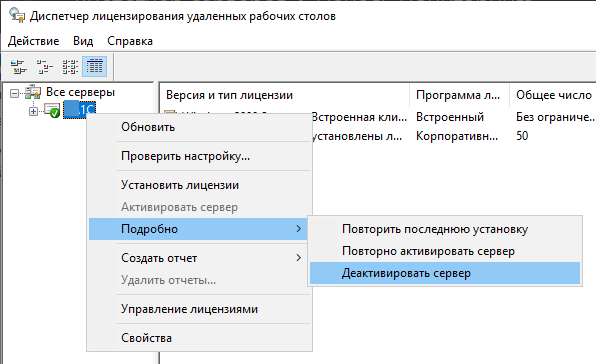This screenshot has width=596, height=364.
Task: Sort by Версия и тип лицензии column header
Action: pos(285,95)
